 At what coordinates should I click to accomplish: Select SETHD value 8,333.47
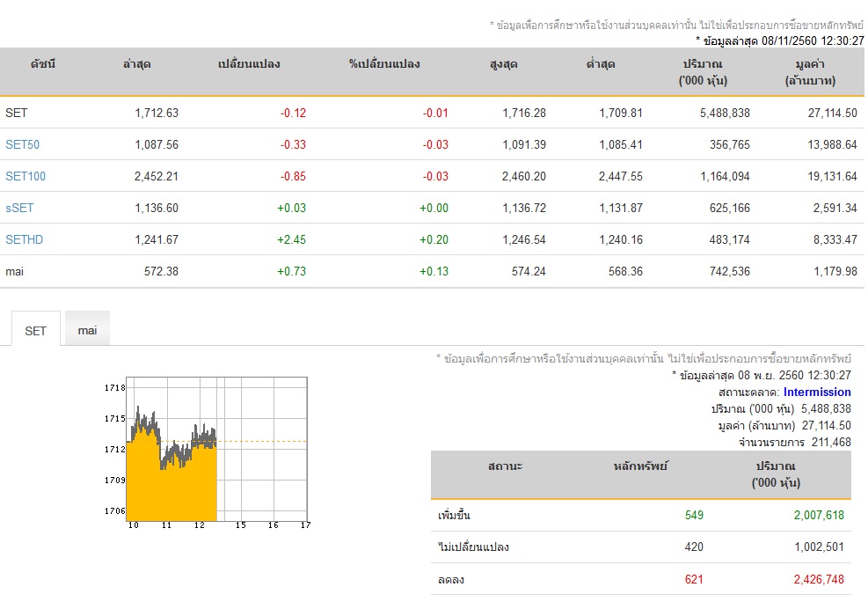click(x=835, y=239)
